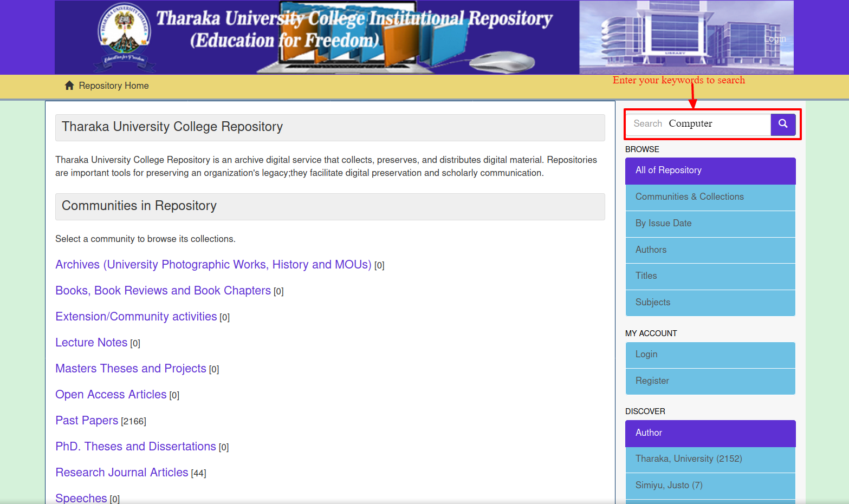Browse By Issue Date
The image size is (849, 504).
(x=710, y=224)
